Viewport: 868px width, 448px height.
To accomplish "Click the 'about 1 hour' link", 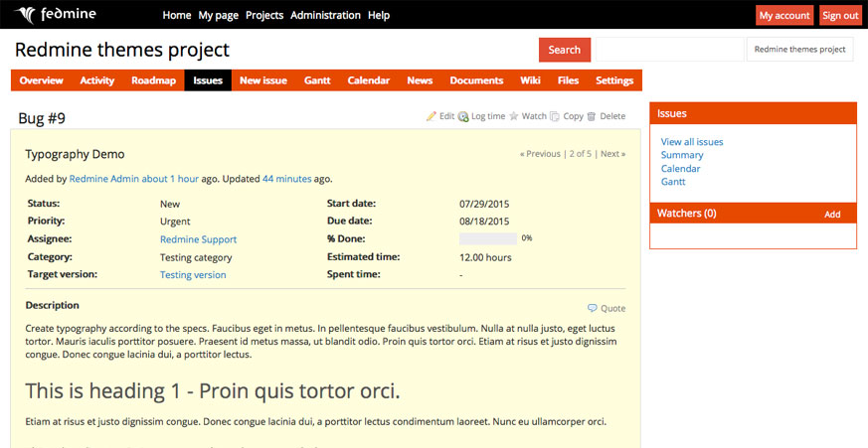I will click(170, 179).
